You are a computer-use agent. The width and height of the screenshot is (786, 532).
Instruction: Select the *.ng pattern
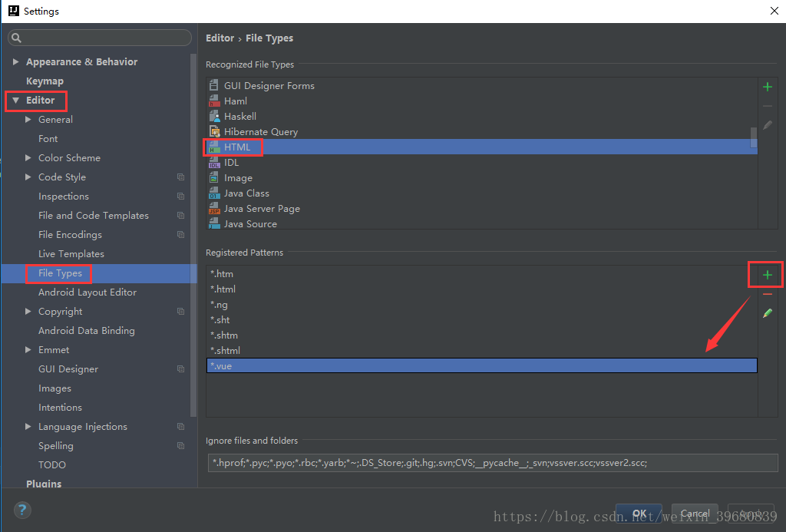tap(482, 304)
